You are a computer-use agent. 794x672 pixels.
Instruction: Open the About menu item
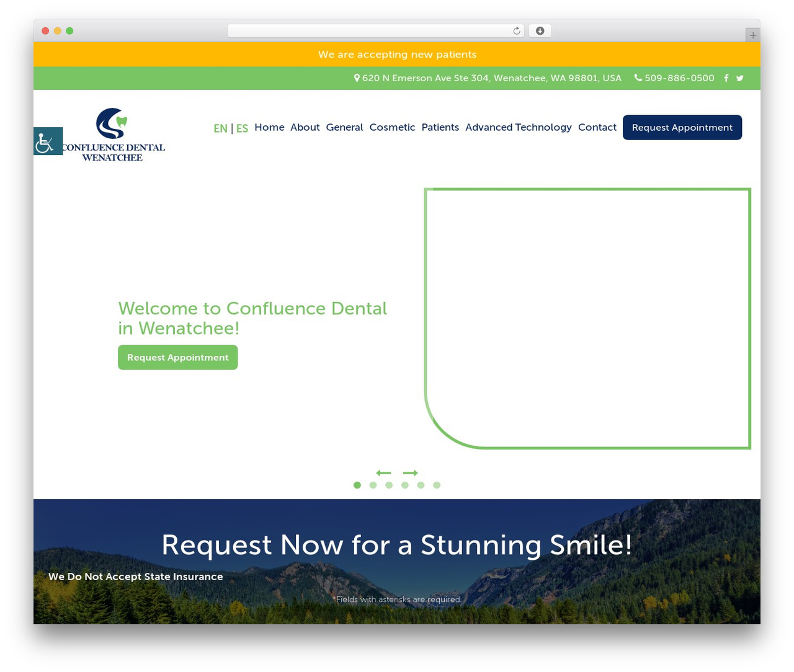(305, 127)
